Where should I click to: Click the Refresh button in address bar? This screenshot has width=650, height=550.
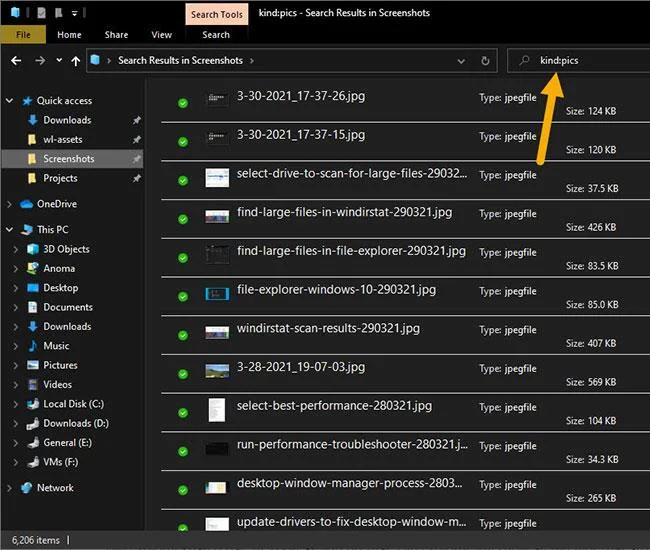point(485,61)
